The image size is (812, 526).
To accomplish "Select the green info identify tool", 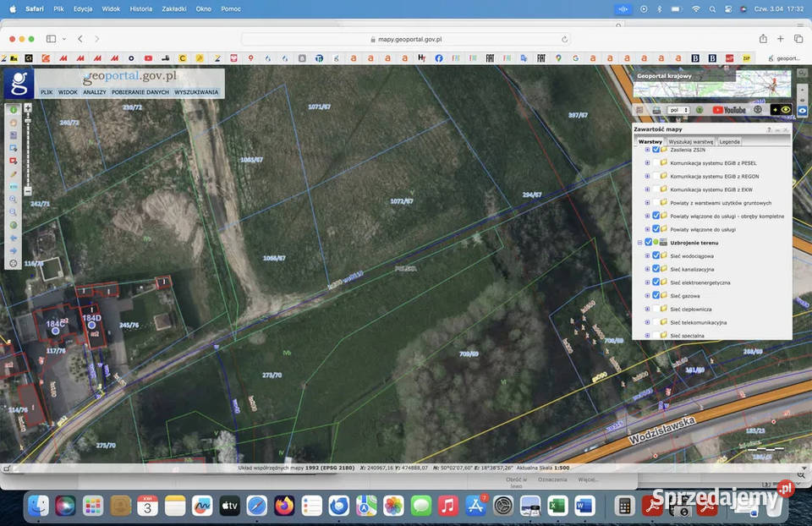I will tap(14, 109).
